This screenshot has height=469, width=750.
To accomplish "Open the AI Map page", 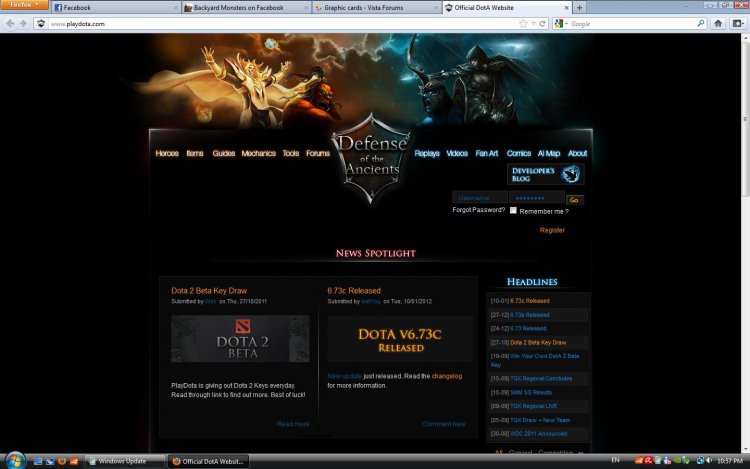I will click(x=549, y=153).
